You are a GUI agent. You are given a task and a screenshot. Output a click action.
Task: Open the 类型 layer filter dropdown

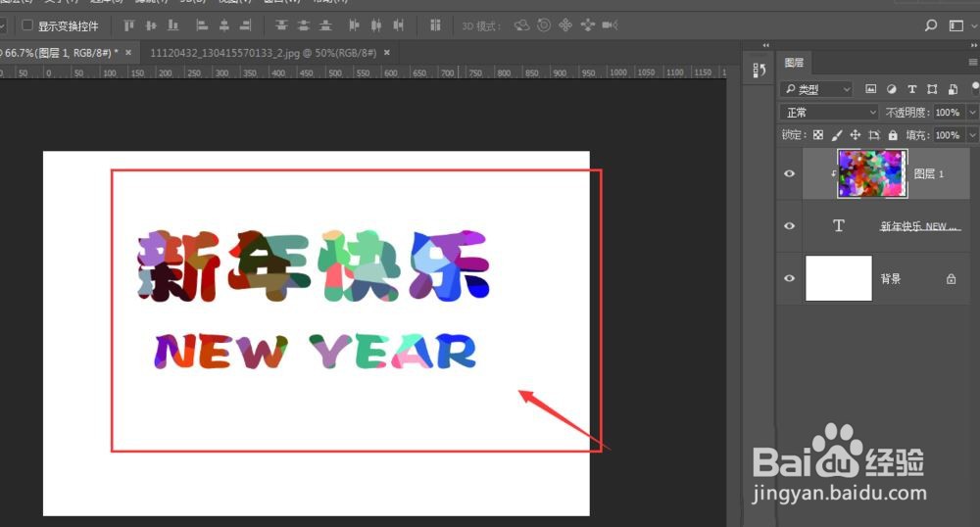click(x=817, y=89)
